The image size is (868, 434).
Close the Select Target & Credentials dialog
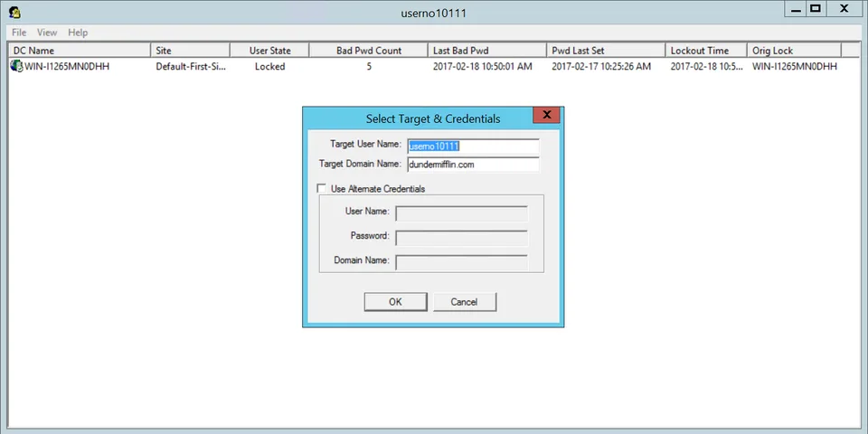[x=546, y=115]
